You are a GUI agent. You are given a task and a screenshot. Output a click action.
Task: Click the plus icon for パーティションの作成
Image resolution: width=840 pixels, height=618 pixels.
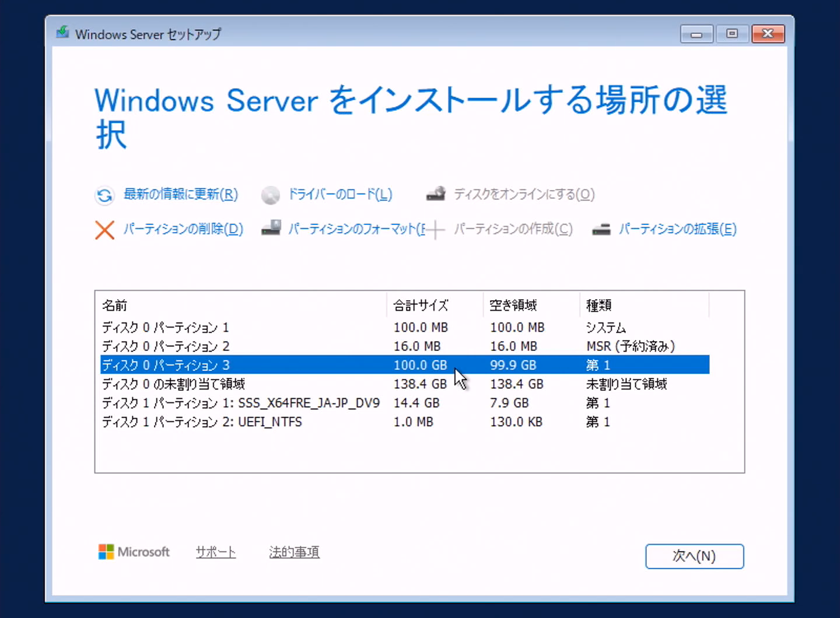click(x=435, y=230)
